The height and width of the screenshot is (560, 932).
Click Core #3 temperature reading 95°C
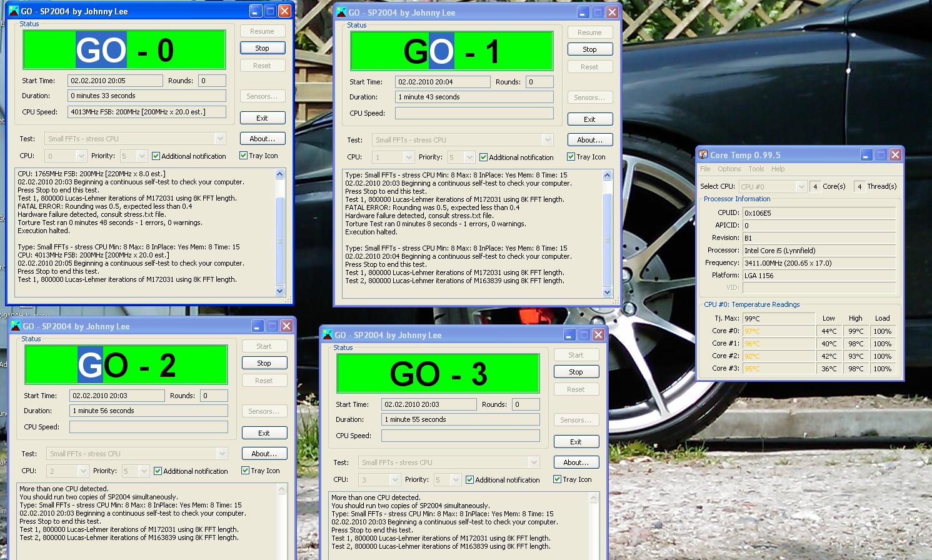coord(779,369)
